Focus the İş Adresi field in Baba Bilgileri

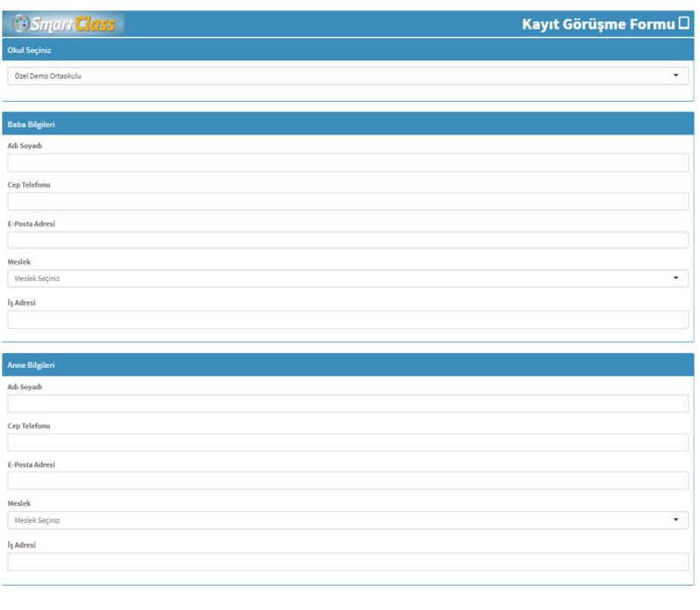[x=348, y=320]
